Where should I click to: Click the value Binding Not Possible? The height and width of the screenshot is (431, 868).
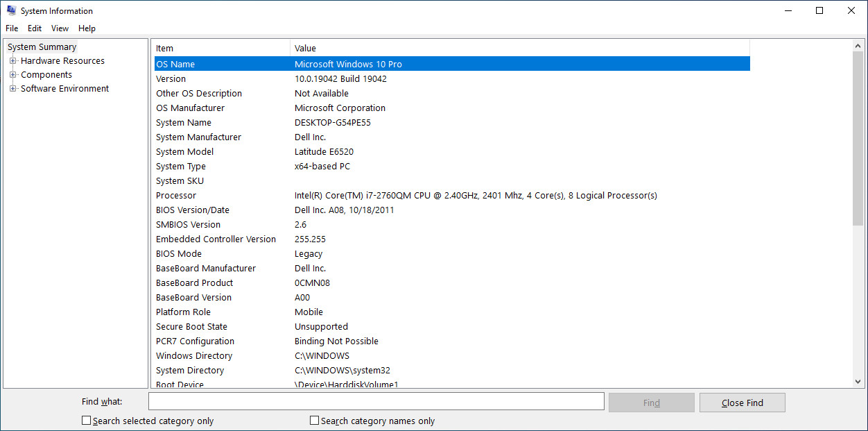coord(336,341)
